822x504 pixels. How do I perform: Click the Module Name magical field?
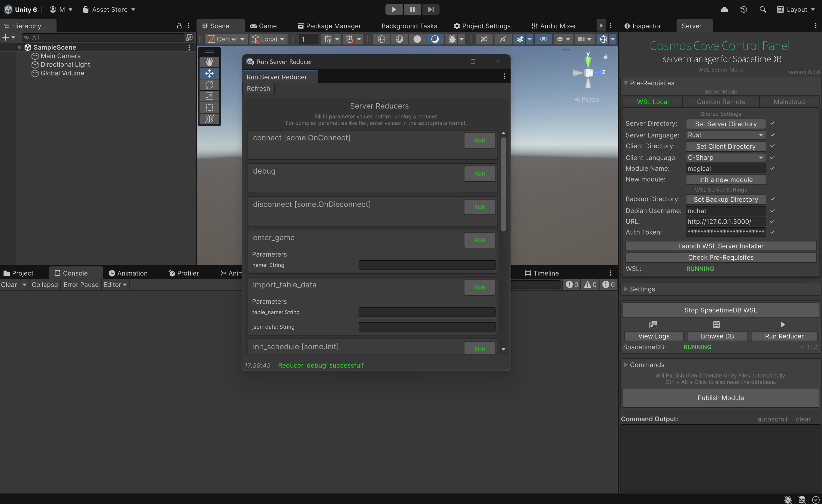[x=726, y=169]
